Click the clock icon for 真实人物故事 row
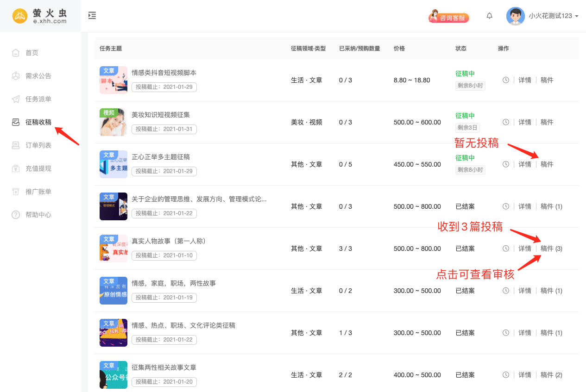The image size is (586, 392). click(506, 249)
